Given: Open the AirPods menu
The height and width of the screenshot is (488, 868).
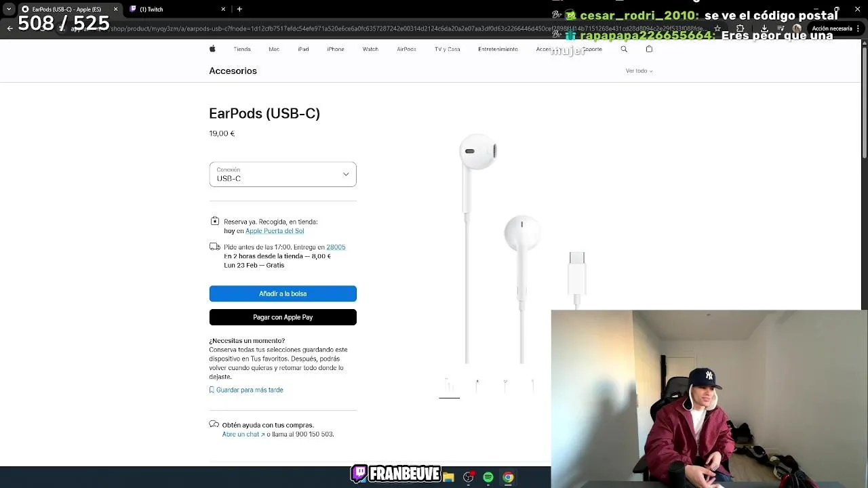Looking at the screenshot, I should [407, 49].
